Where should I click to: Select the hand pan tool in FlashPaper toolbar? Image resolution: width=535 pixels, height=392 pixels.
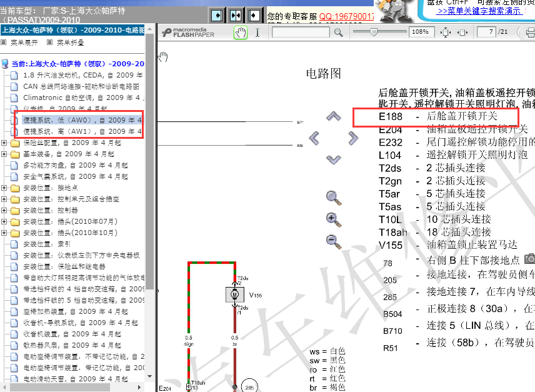pos(241,33)
